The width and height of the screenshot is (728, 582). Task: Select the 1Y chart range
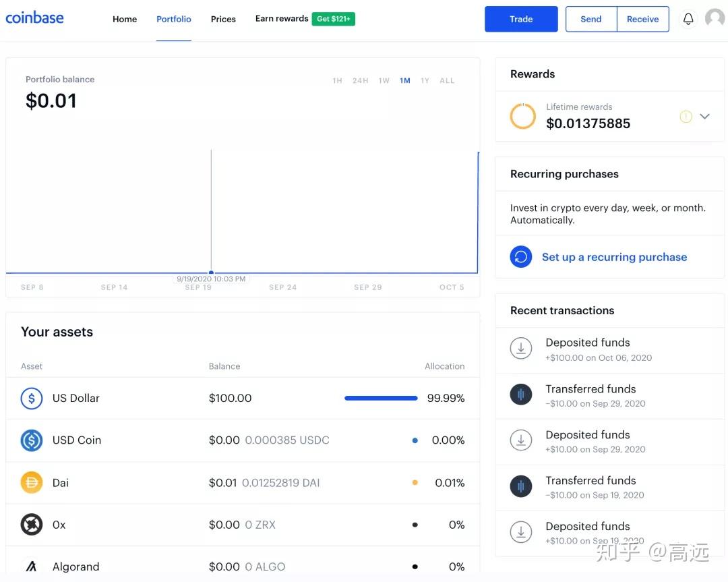pyautogui.click(x=425, y=80)
